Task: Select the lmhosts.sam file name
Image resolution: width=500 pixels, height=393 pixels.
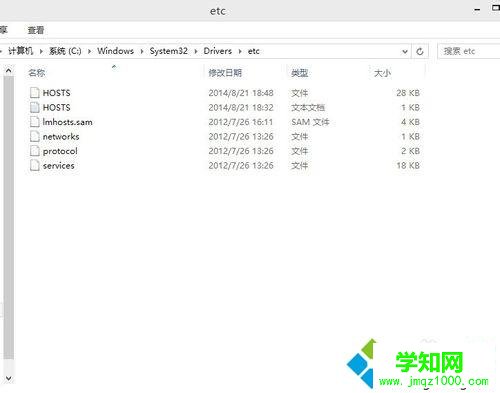Action: pyautogui.click(x=67, y=122)
